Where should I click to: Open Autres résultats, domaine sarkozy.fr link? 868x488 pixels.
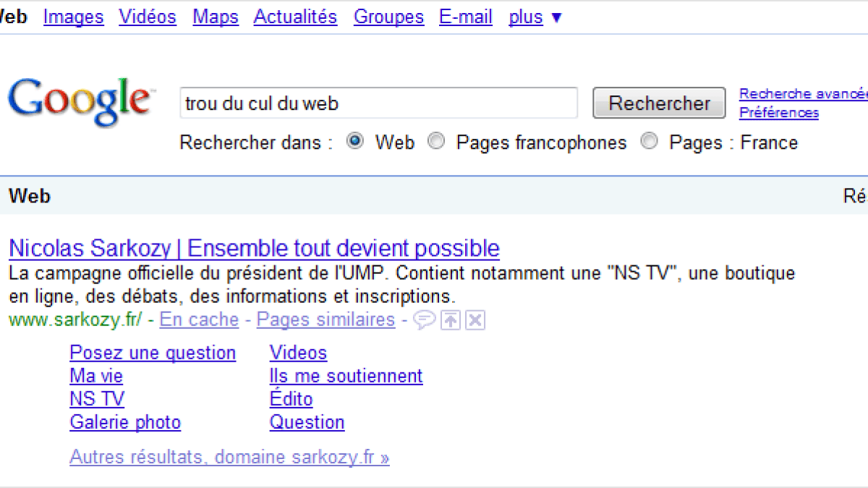(229, 458)
